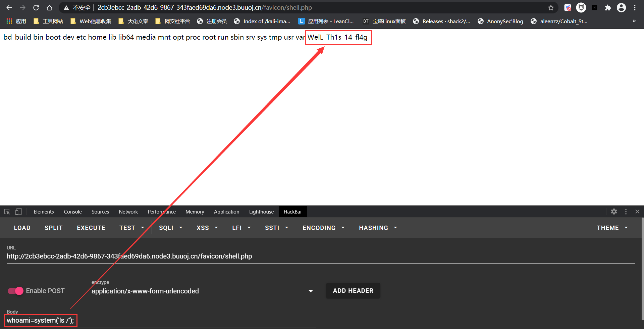The height and width of the screenshot is (329, 644).
Task: Toggle the DevTools device toolbar icon
Action: tap(18, 211)
